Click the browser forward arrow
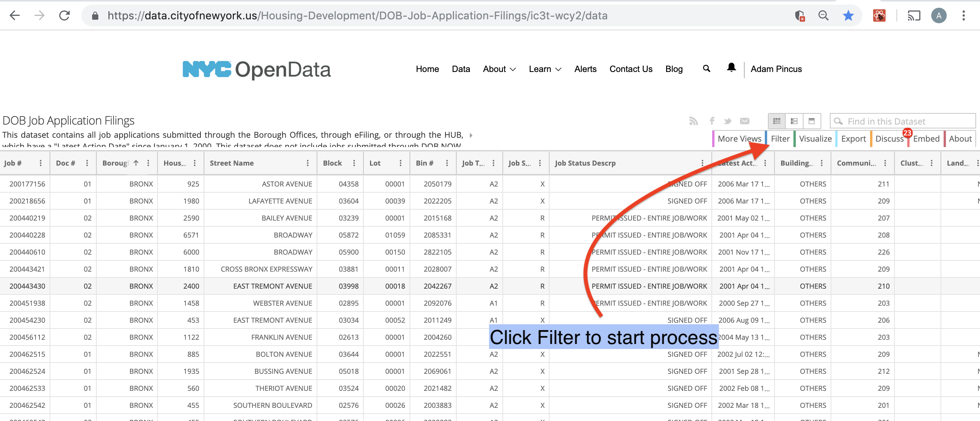The width and height of the screenshot is (980, 421). pos(39,15)
